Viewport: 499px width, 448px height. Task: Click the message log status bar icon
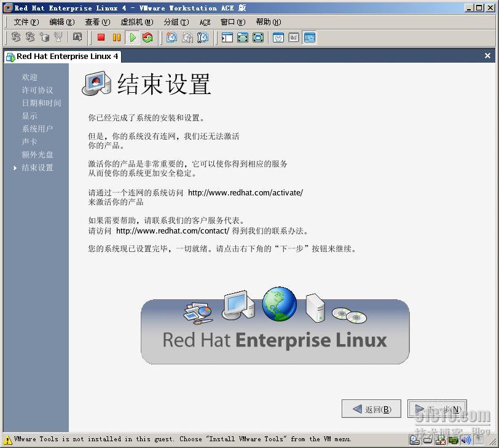479,440
